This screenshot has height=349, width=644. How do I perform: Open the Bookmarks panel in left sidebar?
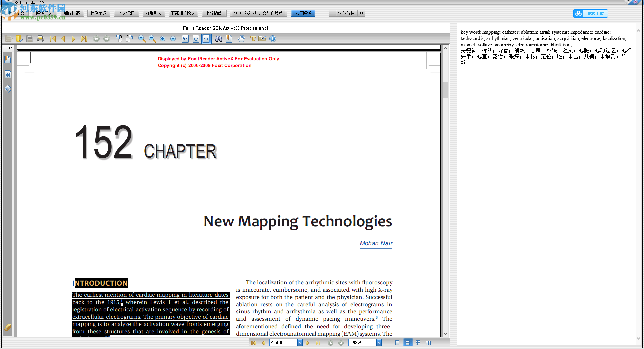(8, 60)
